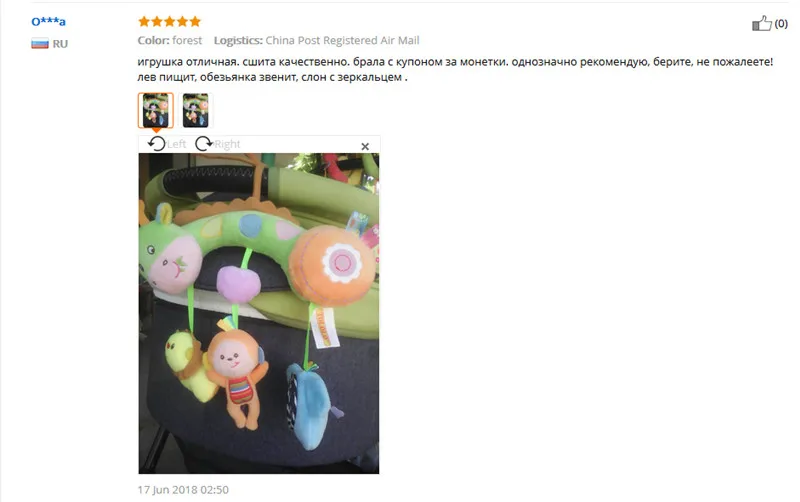Click the first orange rating star
The width and height of the screenshot is (800, 502).
tap(144, 21)
